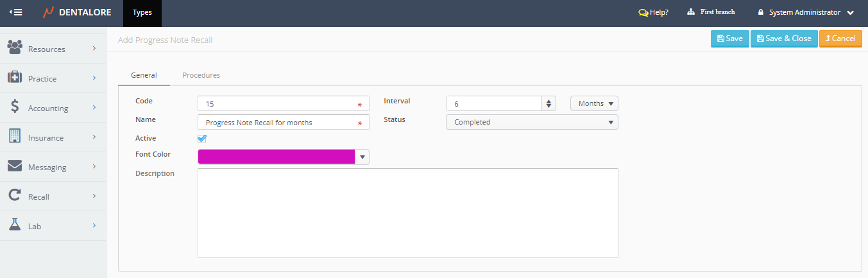Switch to the Procedures tab
Screen dimensions: 868x278
click(x=201, y=75)
